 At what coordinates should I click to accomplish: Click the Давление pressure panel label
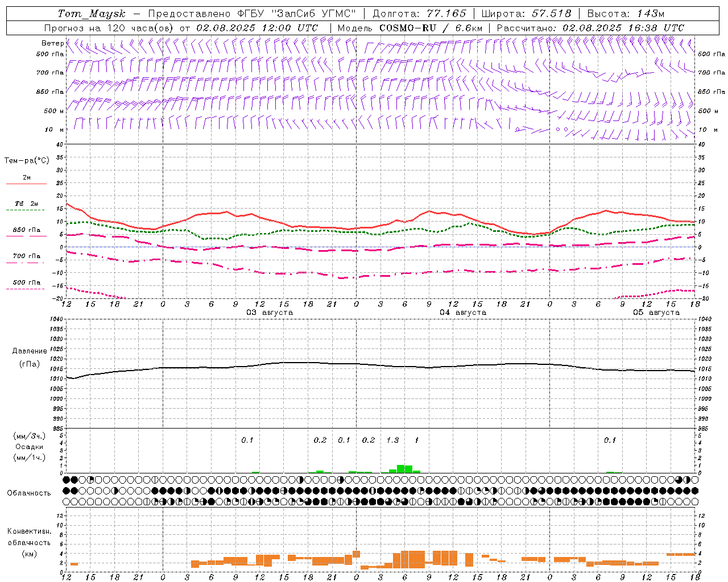click(30, 351)
